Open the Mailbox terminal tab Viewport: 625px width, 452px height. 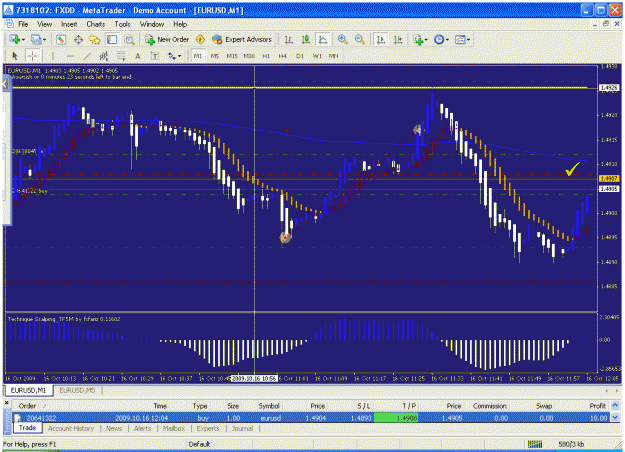(x=174, y=428)
